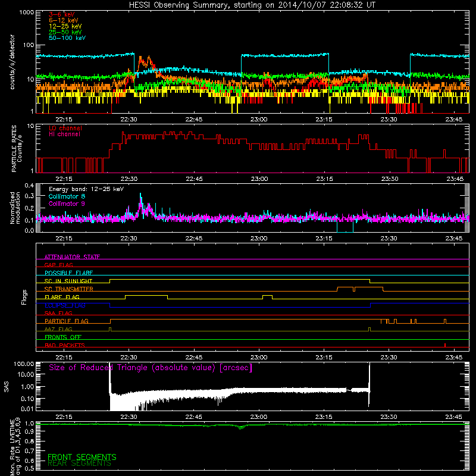Click the red bad packets marker near 23:43
This screenshot has width=476, height=476.
point(444,345)
